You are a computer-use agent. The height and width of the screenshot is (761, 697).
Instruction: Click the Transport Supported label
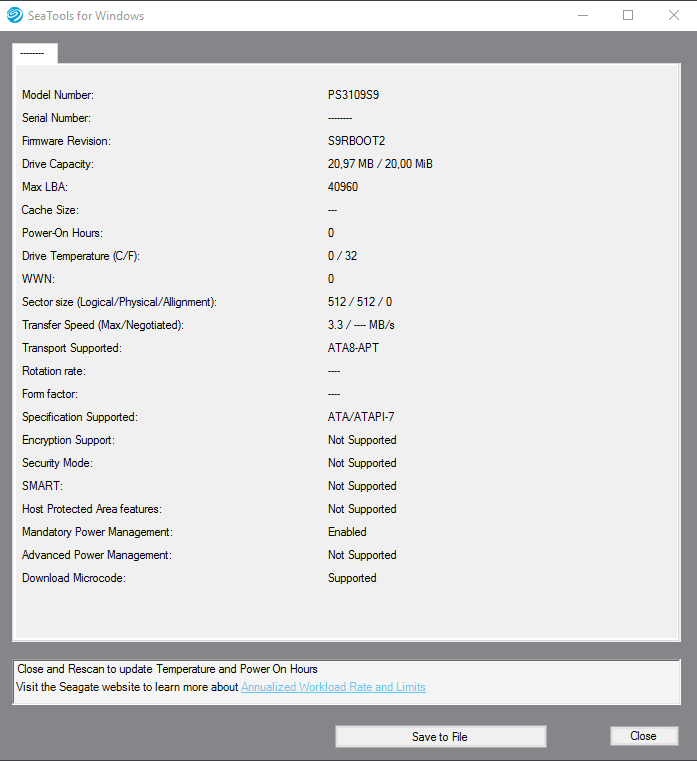(72, 348)
